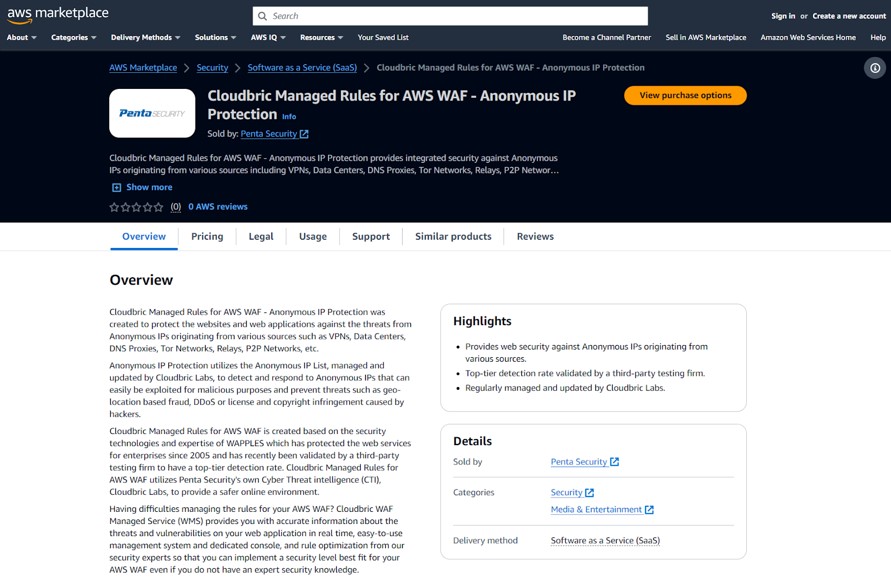Viewport: 891px width, 577px height.
Task: Open Penta Security link in Details panel
Action: point(579,462)
